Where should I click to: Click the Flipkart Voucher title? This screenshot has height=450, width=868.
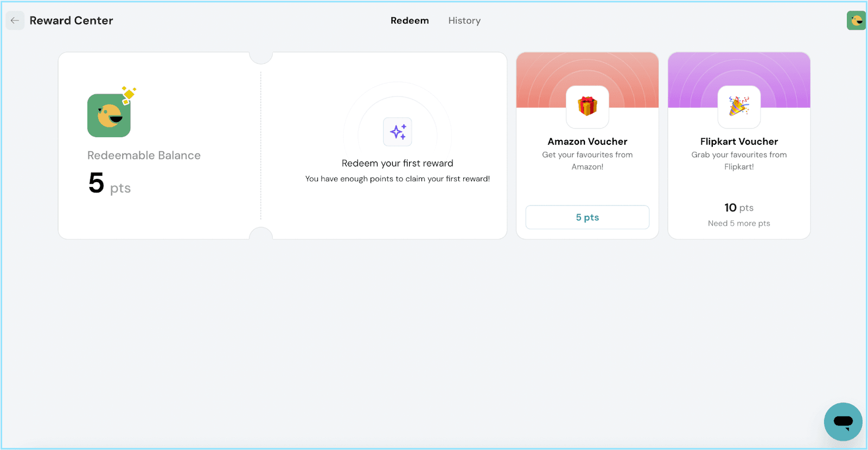[x=739, y=142]
